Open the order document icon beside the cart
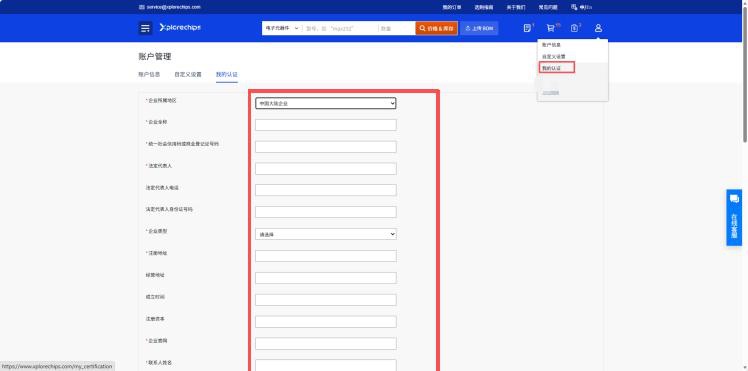Image resolution: width=748 pixels, height=371 pixels. (574, 28)
